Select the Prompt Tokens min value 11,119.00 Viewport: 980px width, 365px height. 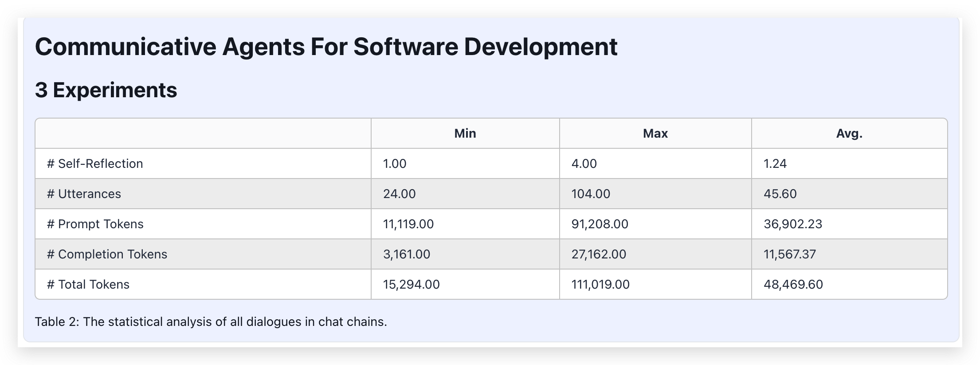[408, 224]
